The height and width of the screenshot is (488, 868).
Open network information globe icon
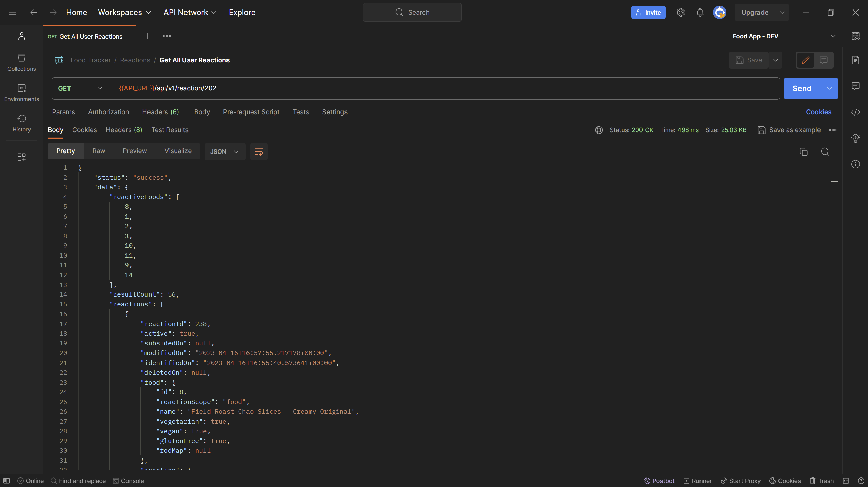click(599, 130)
